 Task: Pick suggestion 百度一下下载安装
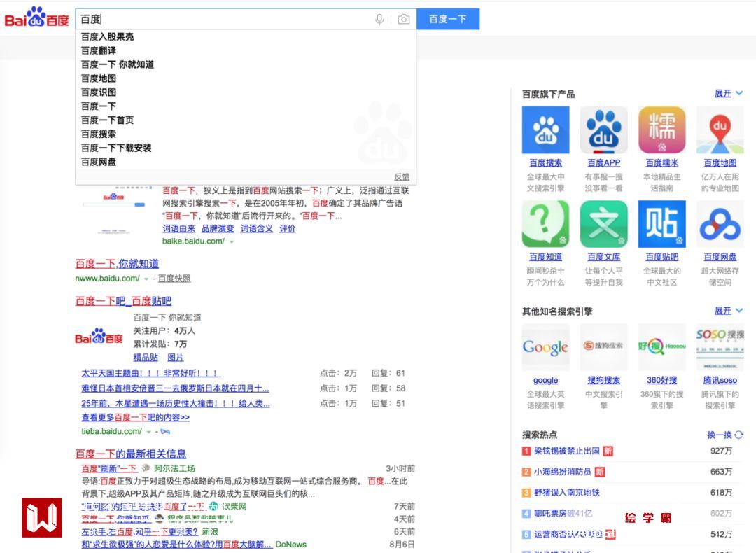click(116, 148)
